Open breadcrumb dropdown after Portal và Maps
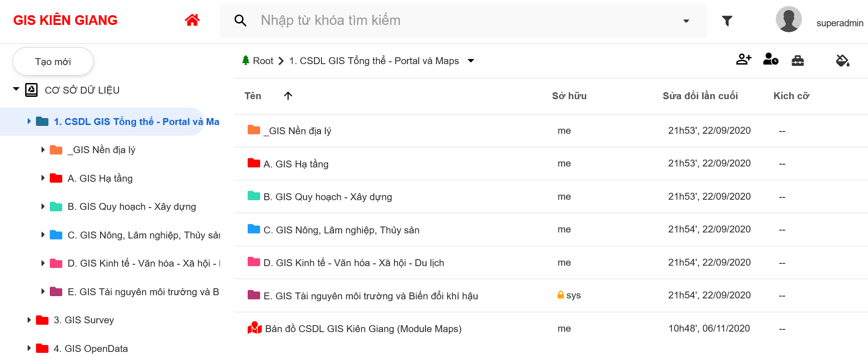 coord(471,61)
